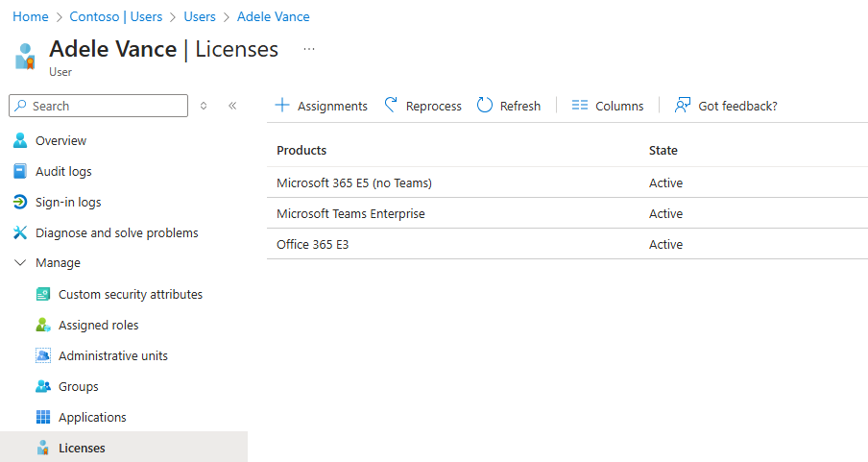Select Microsoft Teams Enterprise row

pos(567,213)
